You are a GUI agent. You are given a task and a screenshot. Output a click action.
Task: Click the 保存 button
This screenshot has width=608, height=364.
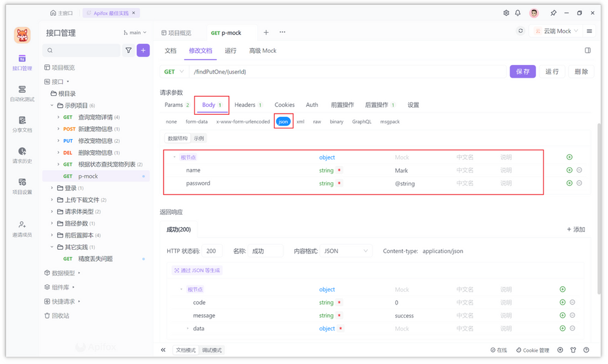(522, 72)
